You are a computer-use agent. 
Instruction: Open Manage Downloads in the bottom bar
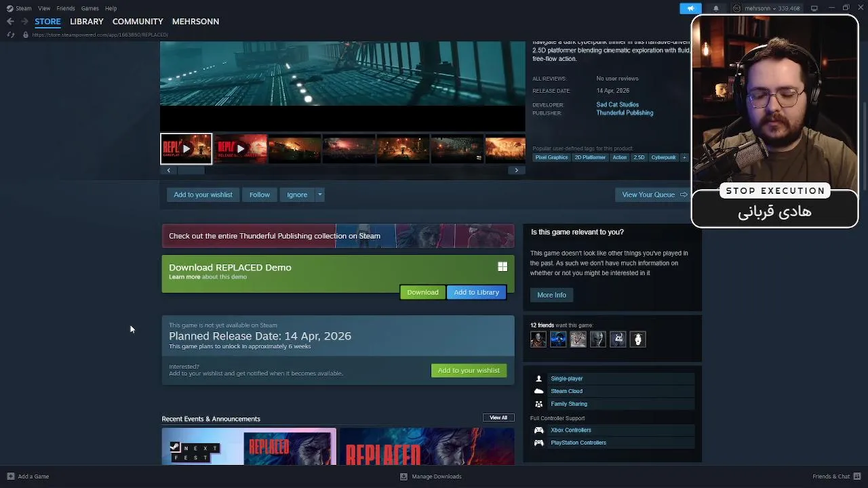(x=431, y=476)
